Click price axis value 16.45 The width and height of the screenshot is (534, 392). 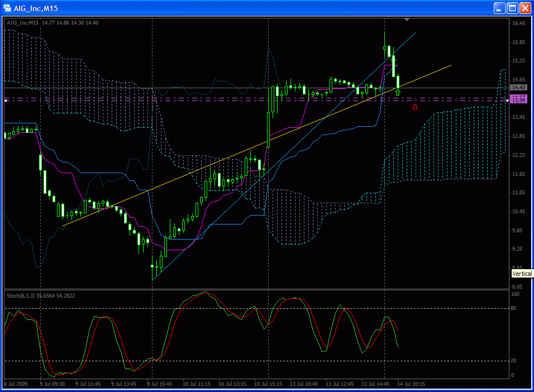pos(518,23)
